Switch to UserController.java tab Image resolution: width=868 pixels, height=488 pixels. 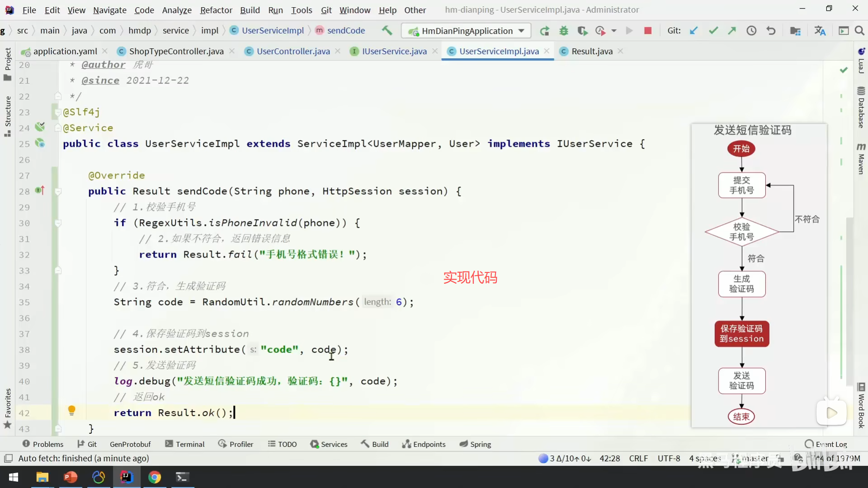coord(293,51)
